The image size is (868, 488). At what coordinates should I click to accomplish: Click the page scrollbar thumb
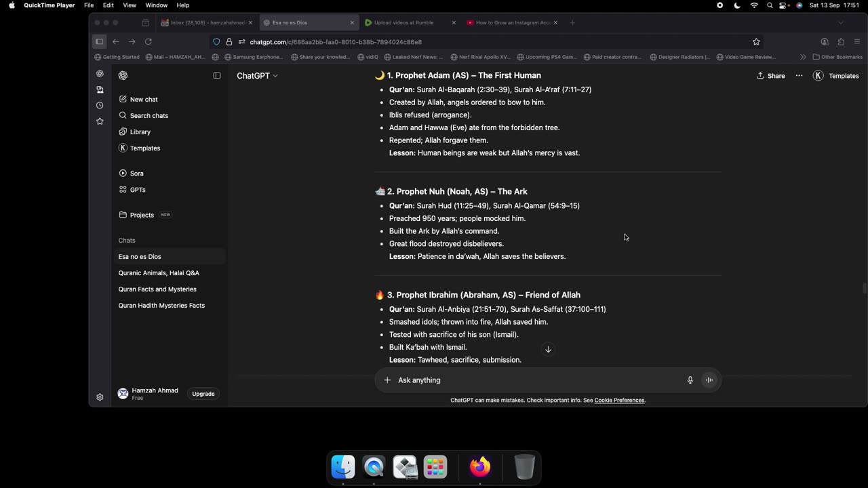[865, 289]
